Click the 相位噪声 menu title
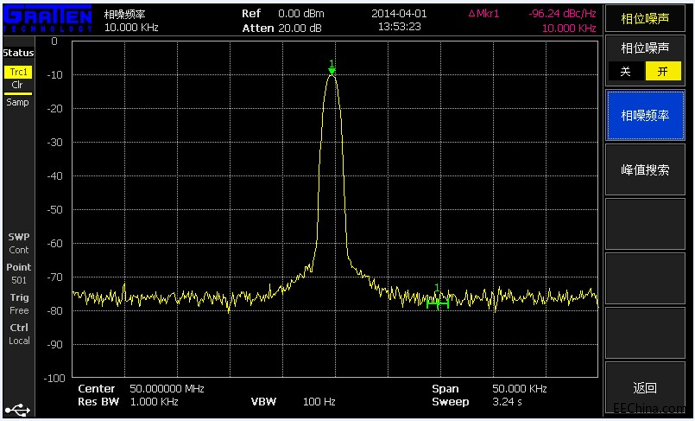The width and height of the screenshot is (695, 421). (x=645, y=19)
